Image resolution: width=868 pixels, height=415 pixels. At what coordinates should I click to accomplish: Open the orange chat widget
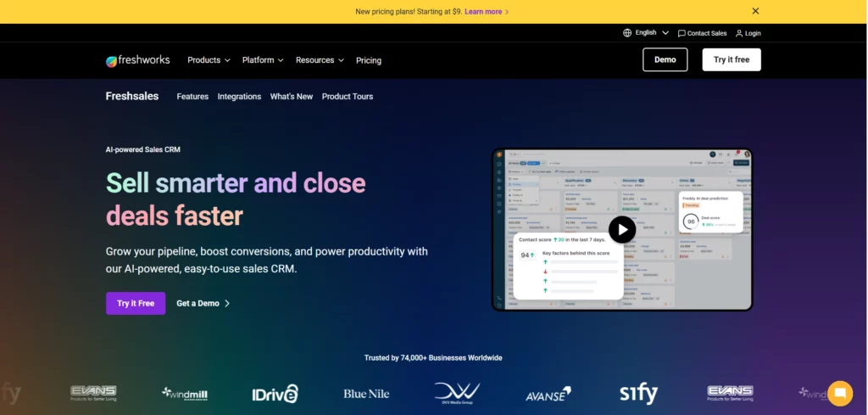[x=840, y=394]
